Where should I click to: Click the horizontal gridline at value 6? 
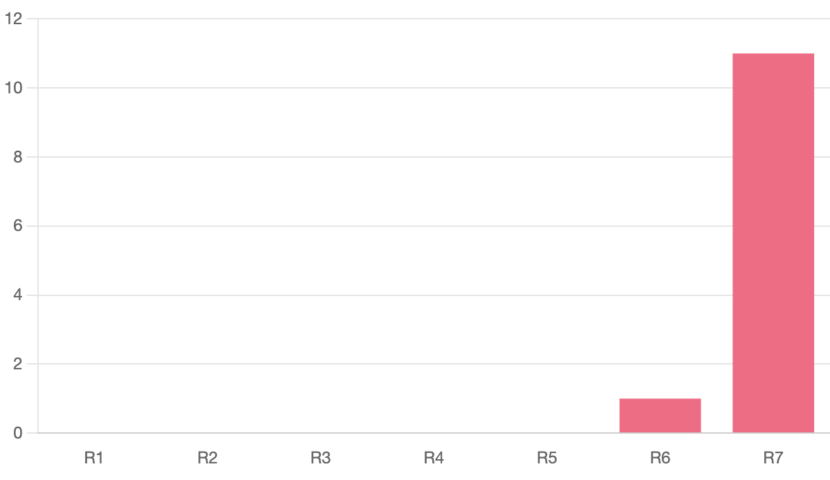[400, 226]
